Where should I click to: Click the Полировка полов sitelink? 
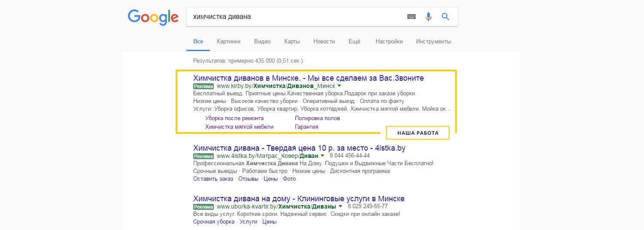coord(317,118)
